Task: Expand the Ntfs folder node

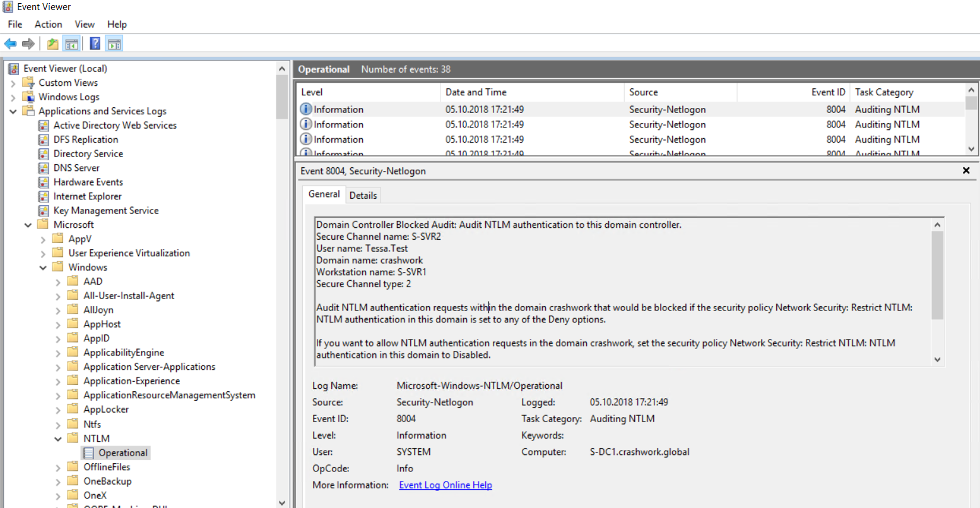Action: point(59,425)
